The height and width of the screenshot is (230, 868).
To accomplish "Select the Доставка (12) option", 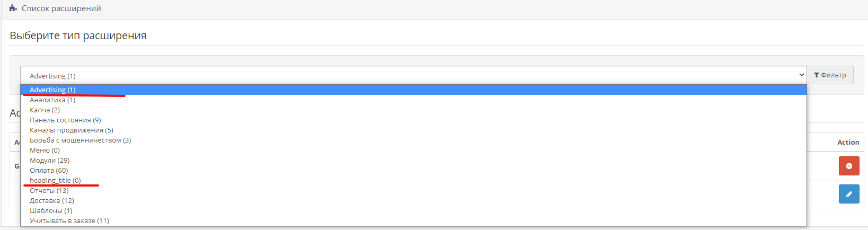I will tap(413, 201).
